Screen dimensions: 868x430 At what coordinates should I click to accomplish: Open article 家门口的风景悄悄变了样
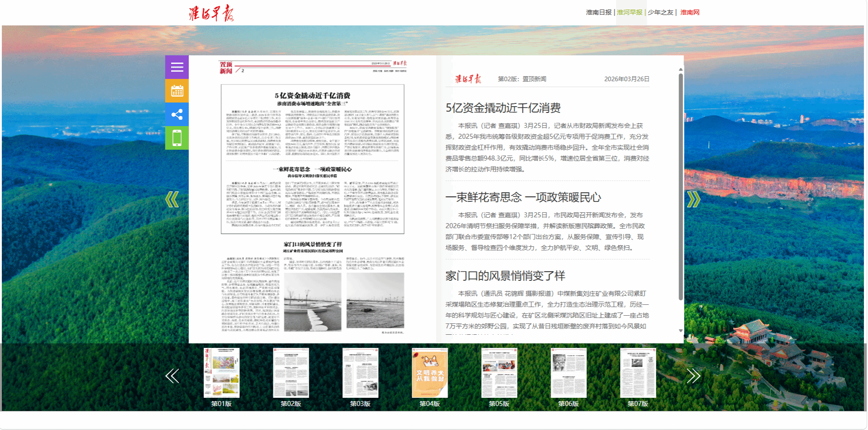point(505,276)
